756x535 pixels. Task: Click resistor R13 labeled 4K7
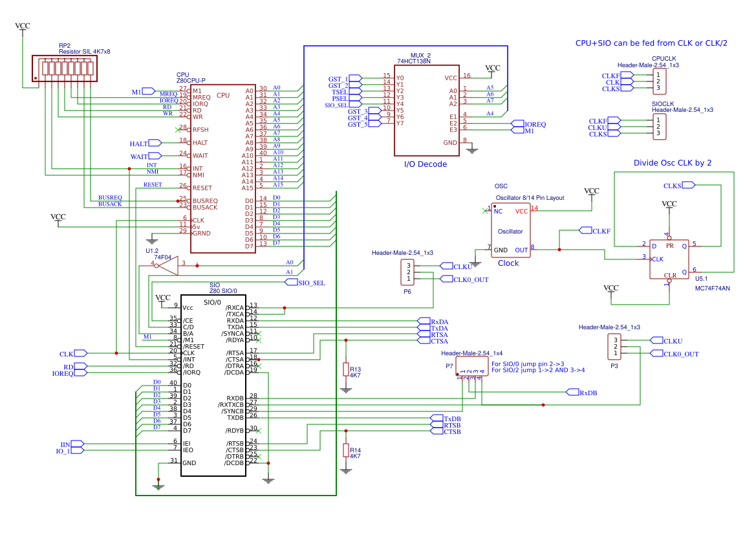[346, 369]
